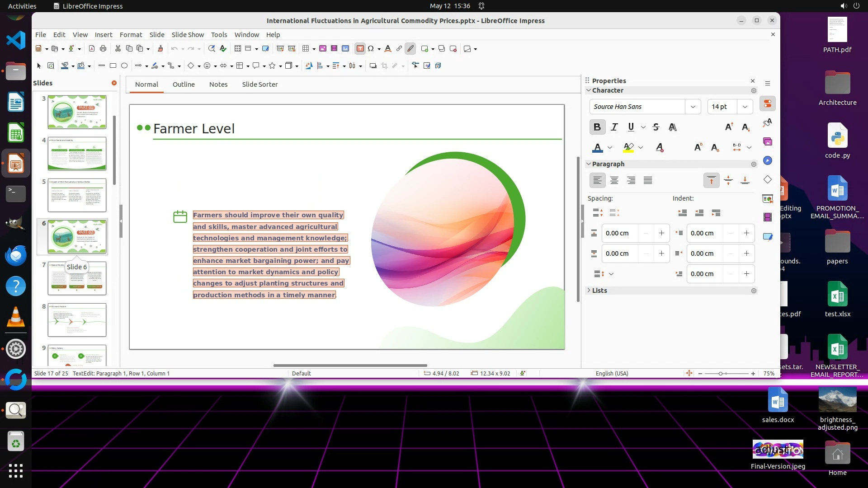
Task: Select the Ellipse drawing tool
Action: [x=124, y=66]
